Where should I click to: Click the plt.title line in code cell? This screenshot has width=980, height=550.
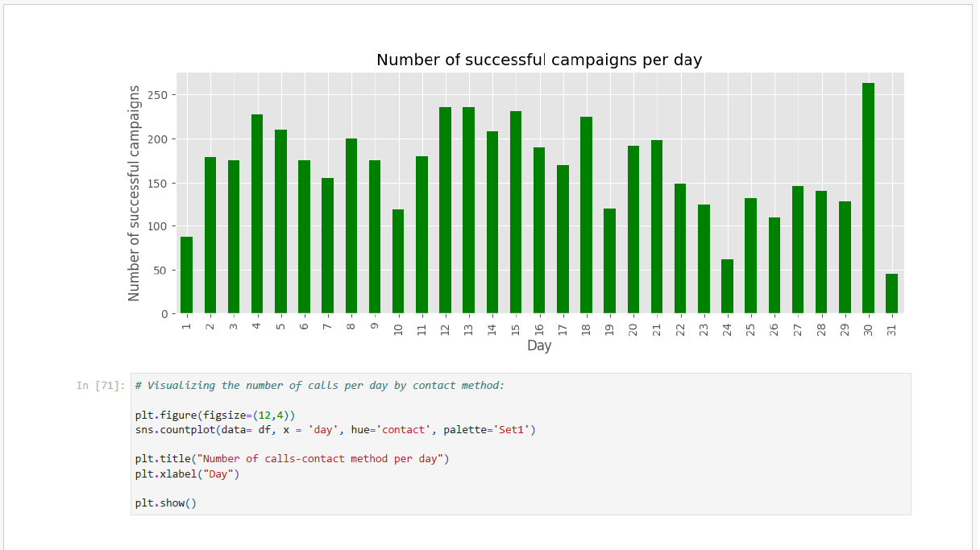pos(292,459)
